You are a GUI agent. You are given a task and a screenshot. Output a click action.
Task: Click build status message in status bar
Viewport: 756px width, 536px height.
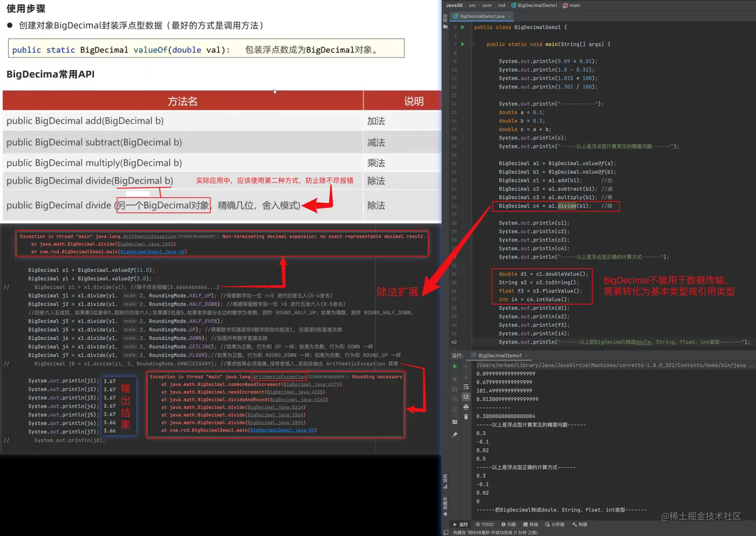click(x=495, y=533)
